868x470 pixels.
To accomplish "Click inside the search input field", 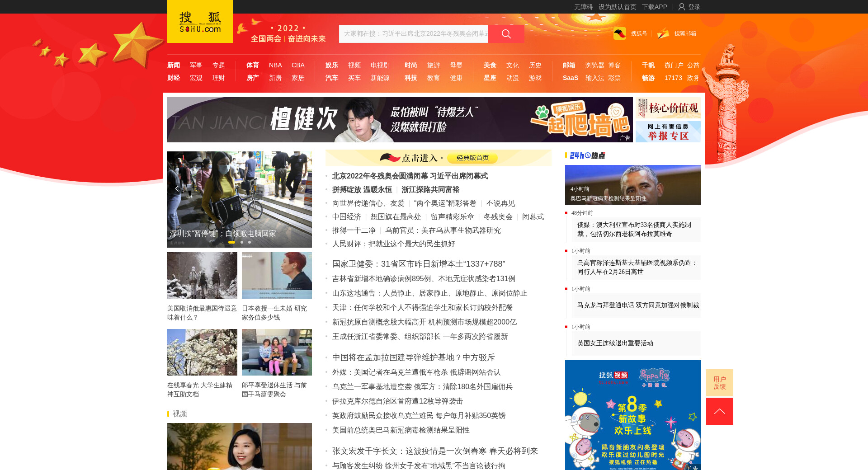I will click(x=413, y=34).
